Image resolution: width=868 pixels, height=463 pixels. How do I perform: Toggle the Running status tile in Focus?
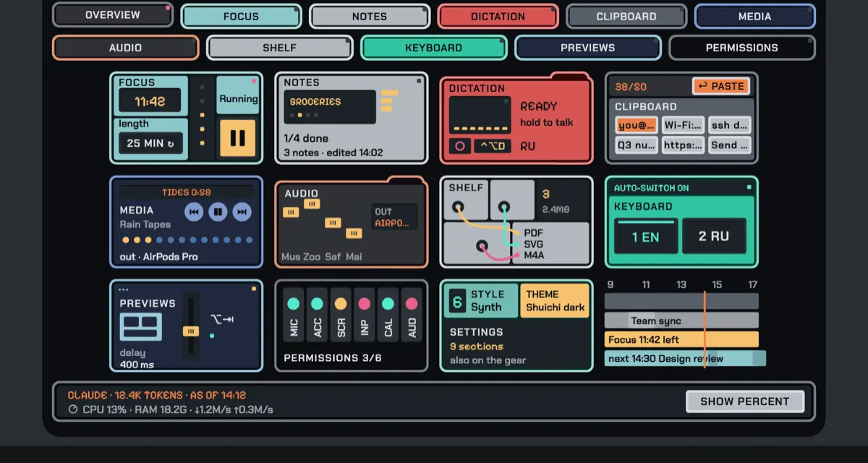pyautogui.click(x=238, y=95)
